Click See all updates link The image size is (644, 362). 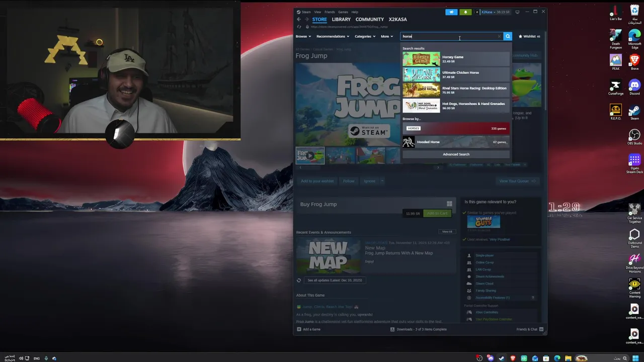[335, 280]
